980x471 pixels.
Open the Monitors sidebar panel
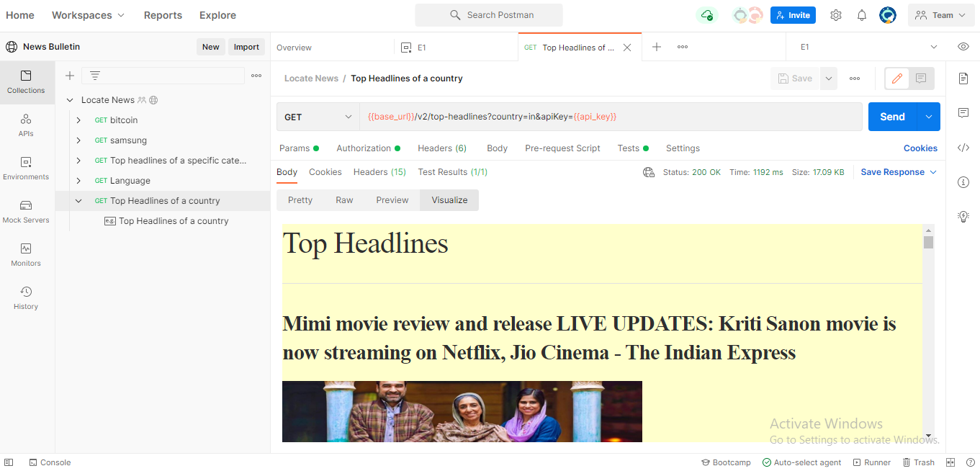26,255
